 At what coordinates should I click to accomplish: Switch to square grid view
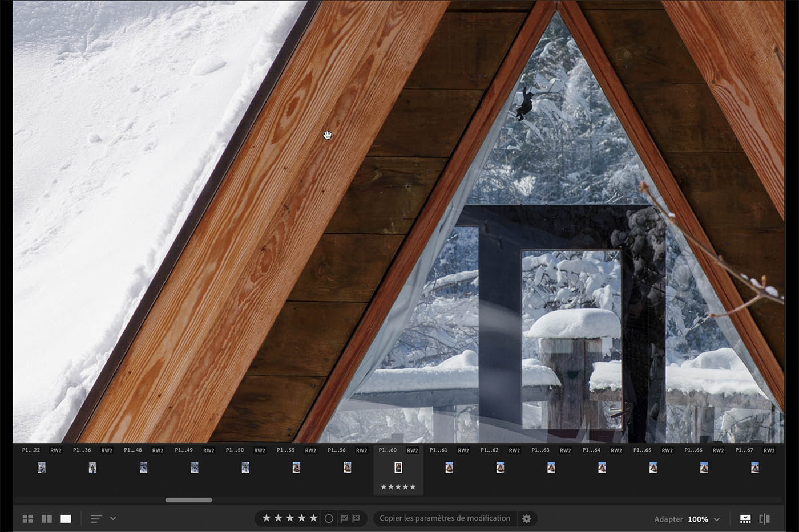pos(47,519)
